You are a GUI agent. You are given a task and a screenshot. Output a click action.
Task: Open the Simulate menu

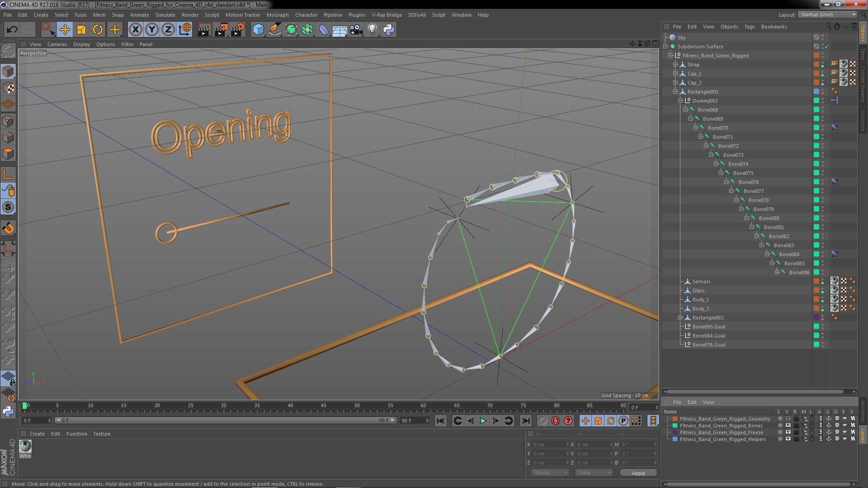[165, 15]
